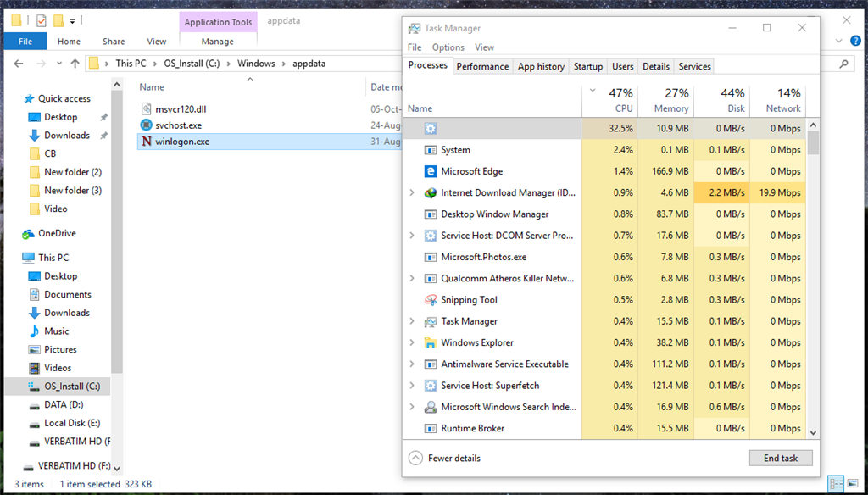Collapse with the Fewer details toggle
The height and width of the screenshot is (495, 868).
[x=444, y=459]
